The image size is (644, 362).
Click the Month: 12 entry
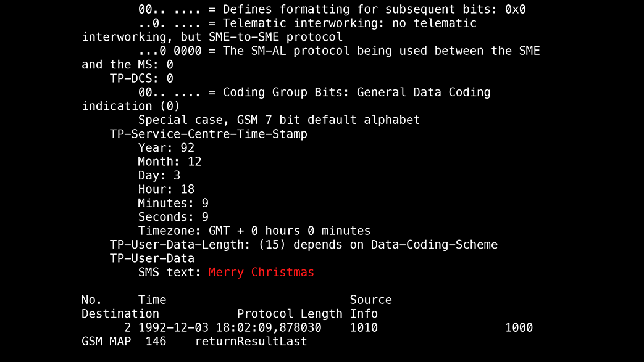(x=170, y=162)
